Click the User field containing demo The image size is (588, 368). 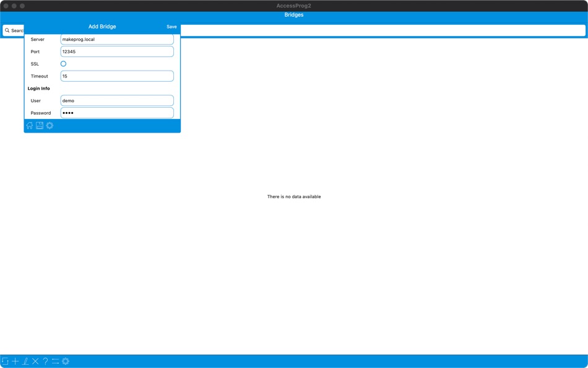coord(117,100)
